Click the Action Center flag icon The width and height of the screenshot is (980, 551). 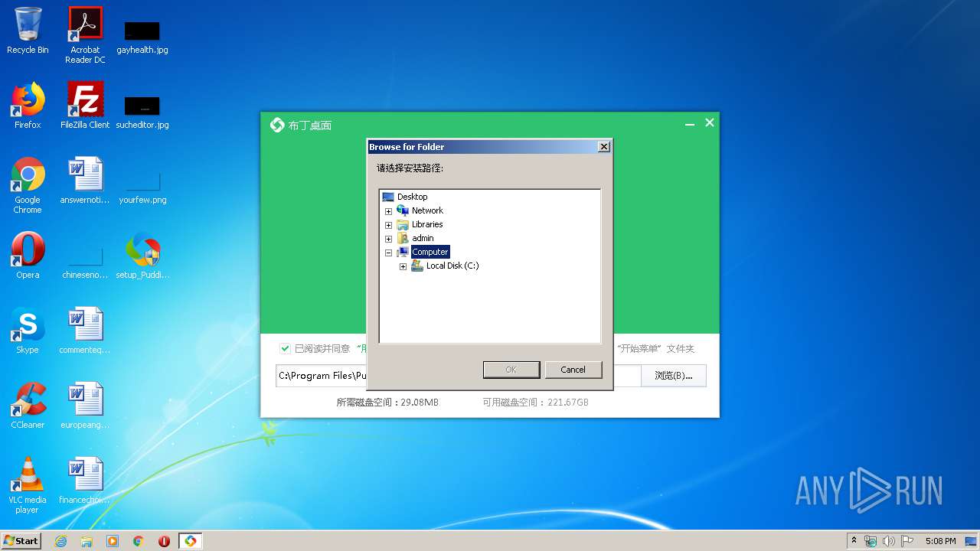pos(907,541)
